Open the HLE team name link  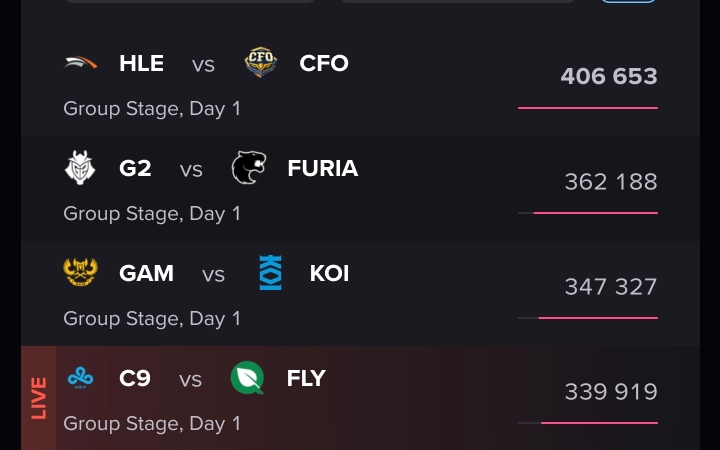click(141, 63)
